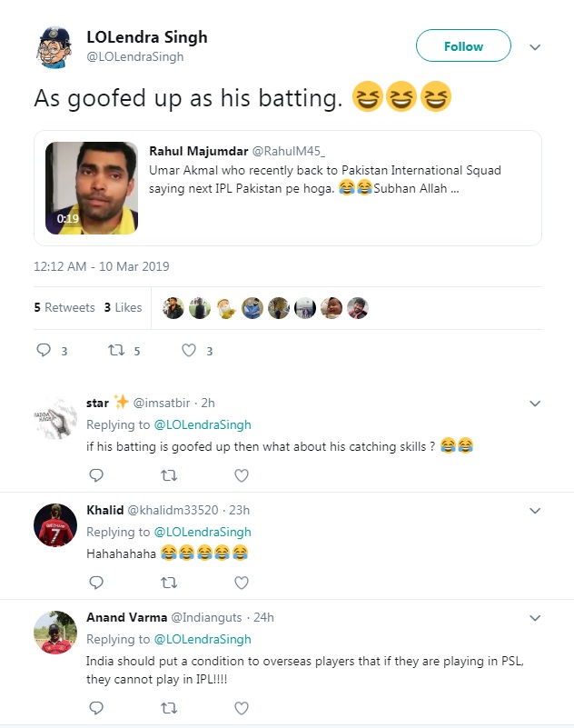
Task: Open more options for Khalid's reply
Action: click(535, 511)
